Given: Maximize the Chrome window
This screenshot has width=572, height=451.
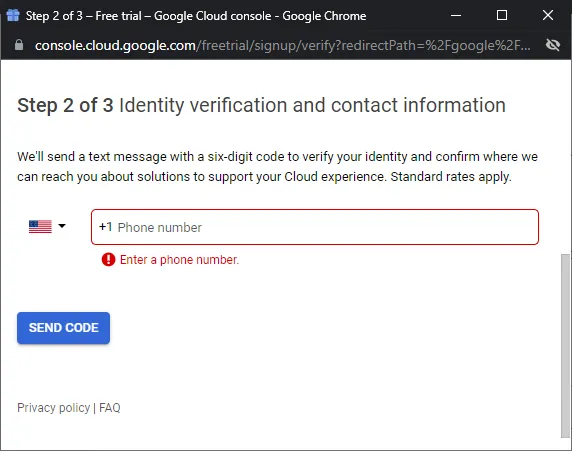Looking at the screenshot, I should click(502, 15).
